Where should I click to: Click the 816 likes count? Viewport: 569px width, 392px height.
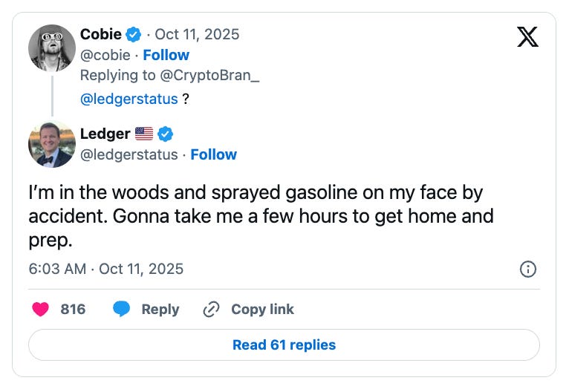click(73, 310)
